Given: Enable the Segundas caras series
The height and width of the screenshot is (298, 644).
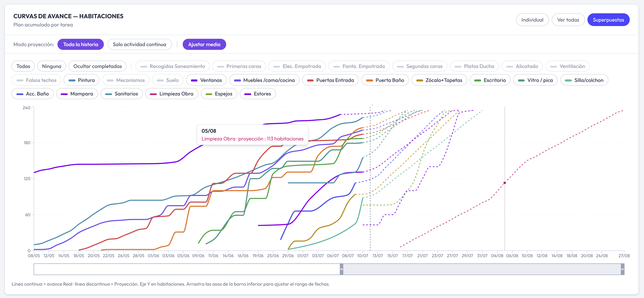Looking at the screenshot, I should point(420,66).
